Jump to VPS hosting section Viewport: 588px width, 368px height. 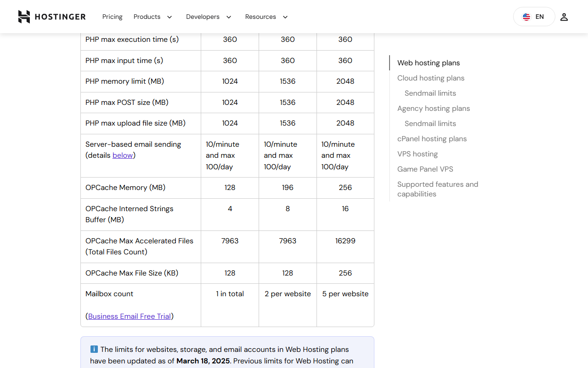pos(418,154)
